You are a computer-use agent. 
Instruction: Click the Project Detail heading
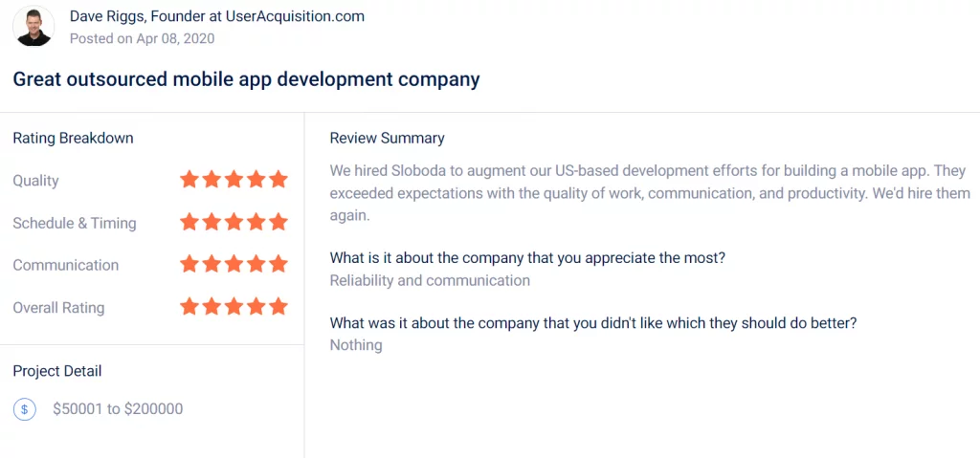click(56, 371)
